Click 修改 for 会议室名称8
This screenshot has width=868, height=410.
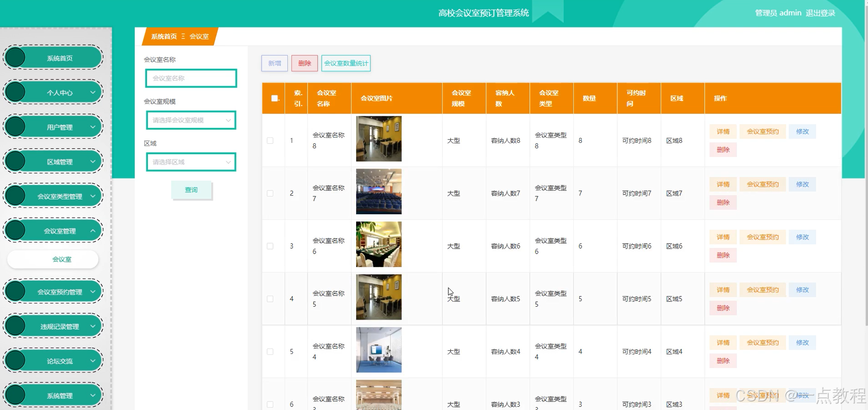tap(802, 132)
